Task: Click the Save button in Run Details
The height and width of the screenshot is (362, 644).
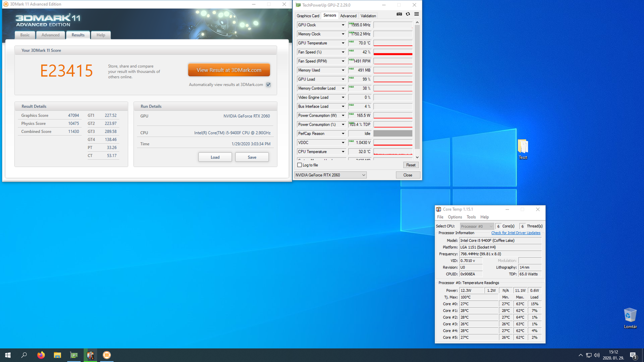Action: tap(252, 157)
